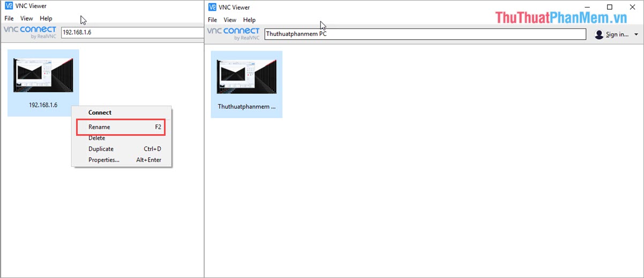Open File menu in right VNC Viewer window

coord(213,20)
